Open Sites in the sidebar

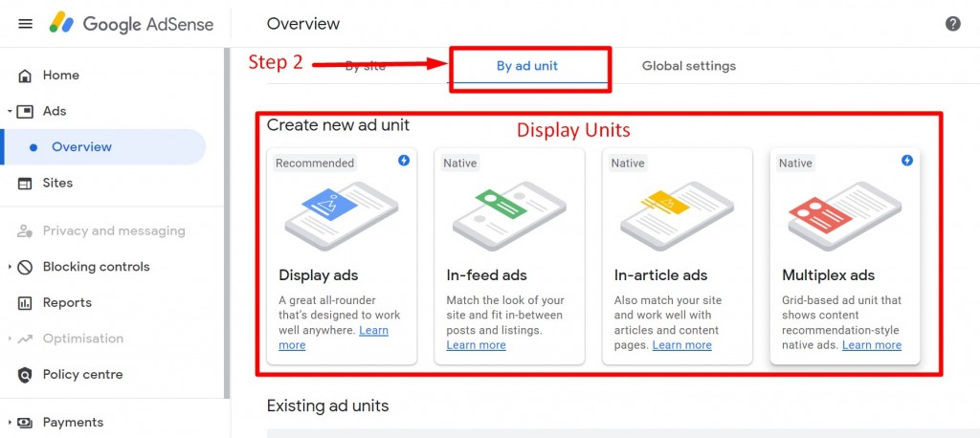tap(57, 183)
